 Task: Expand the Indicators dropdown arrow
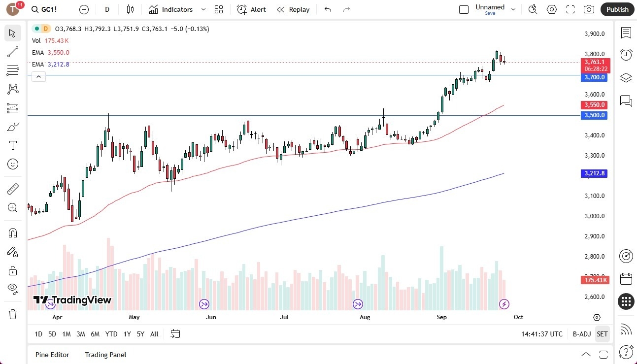202,9
